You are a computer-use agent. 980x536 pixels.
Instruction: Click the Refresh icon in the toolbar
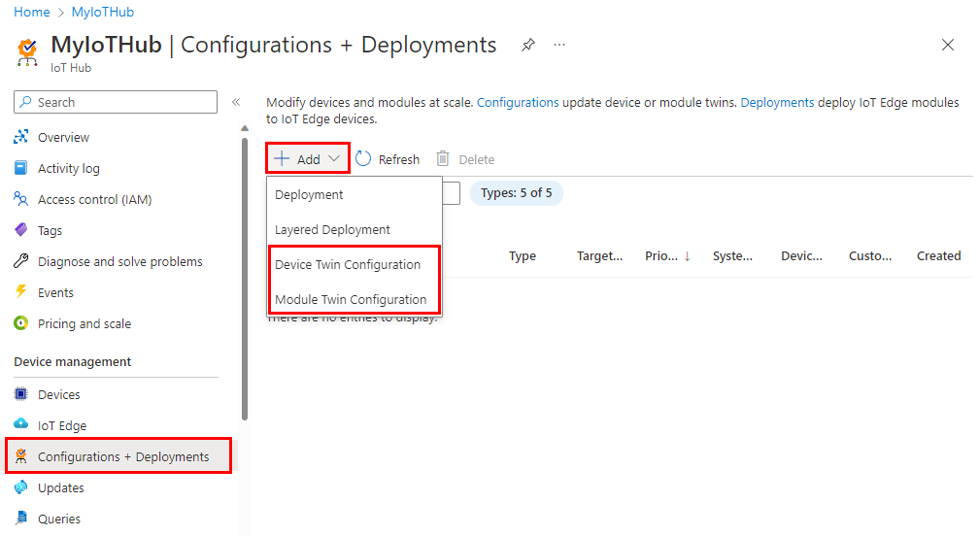(x=363, y=159)
